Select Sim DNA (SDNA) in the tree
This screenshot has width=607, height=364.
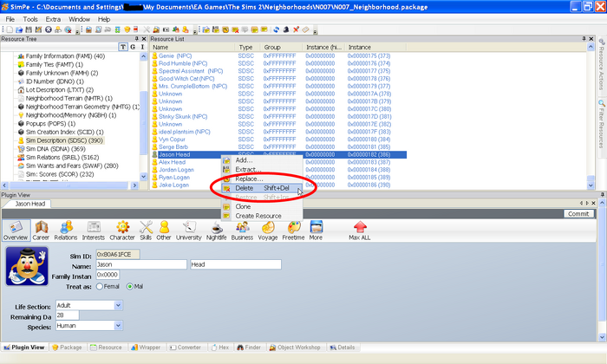(x=55, y=149)
